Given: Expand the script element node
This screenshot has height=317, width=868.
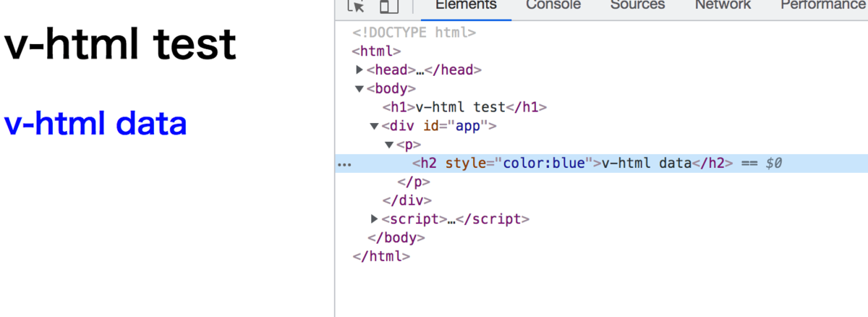Looking at the screenshot, I should tap(375, 219).
